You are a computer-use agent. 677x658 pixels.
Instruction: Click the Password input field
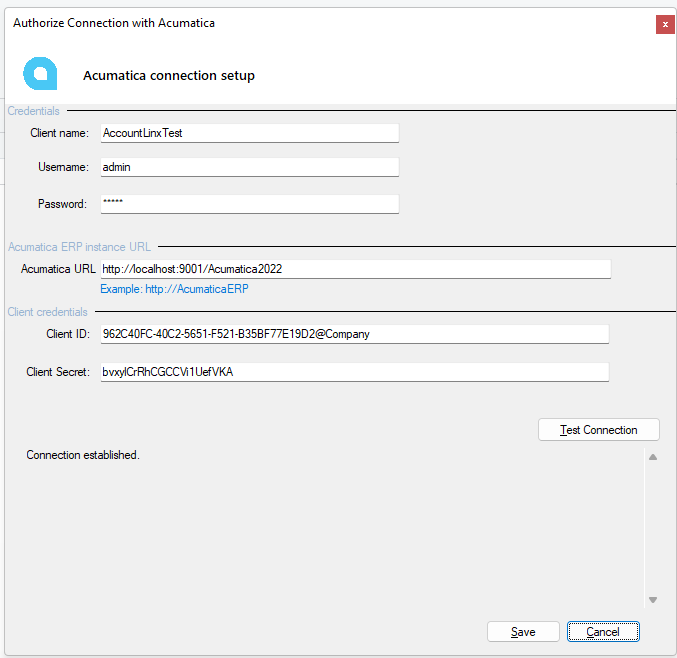point(250,204)
